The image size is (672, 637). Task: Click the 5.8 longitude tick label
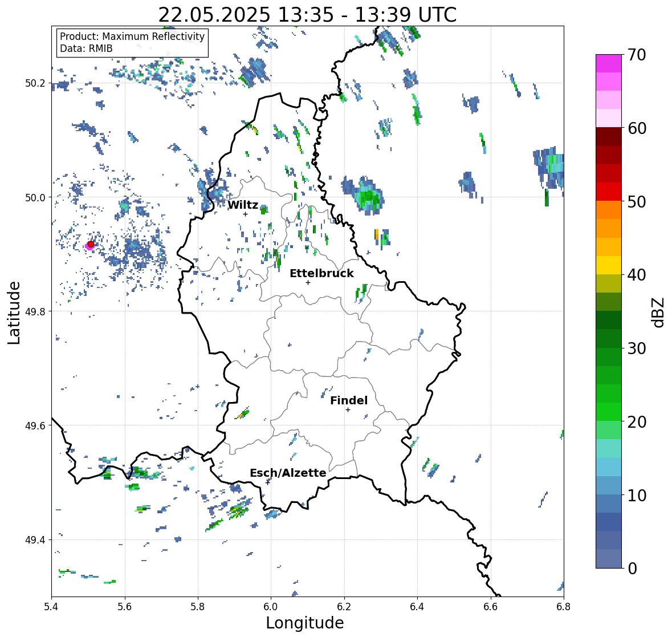[x=198, y=606]
